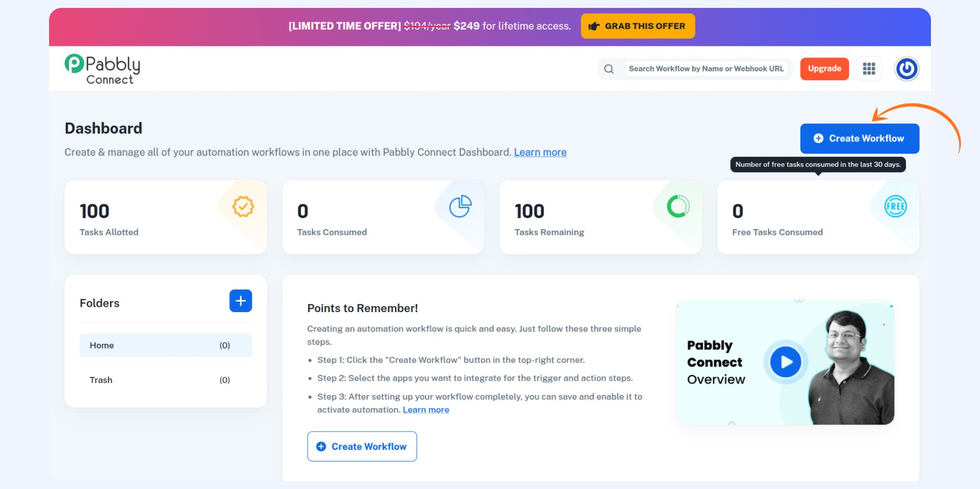The image size is (980, 489).
Task: Click the plus icon to add a folder
Action: (x=240, y=300)
